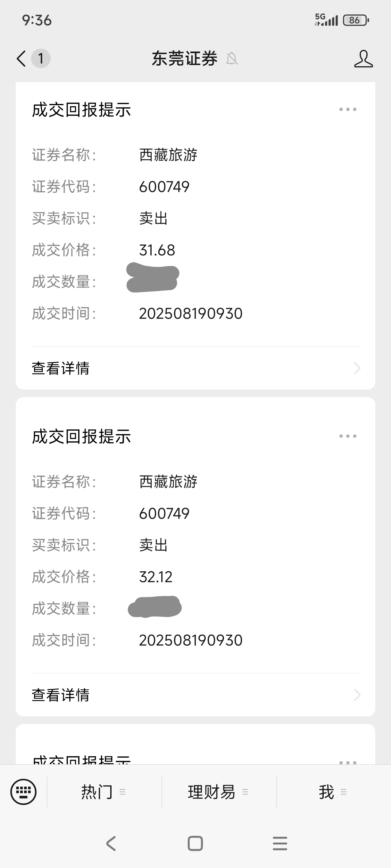Open the three-dot menu on the second card
The image size is (391, 868).
pyautogui.click(x=348, y=436)
